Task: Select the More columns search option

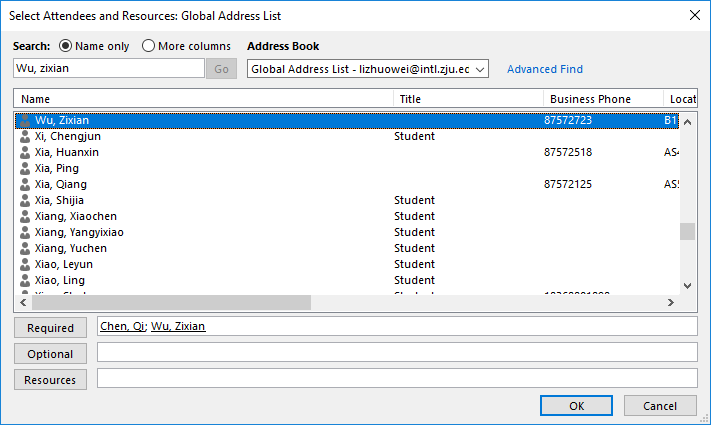Action: point(149,46)
